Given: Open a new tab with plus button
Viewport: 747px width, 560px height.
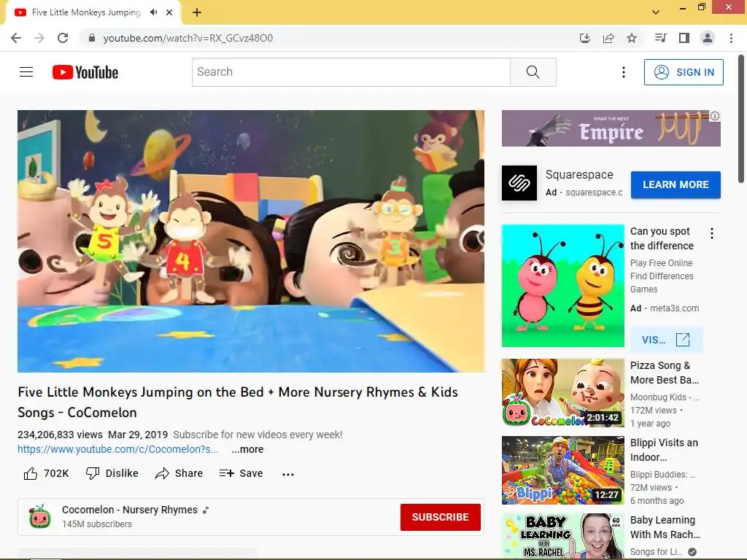Looking at the screenshot, I should (x=197, y=12).
